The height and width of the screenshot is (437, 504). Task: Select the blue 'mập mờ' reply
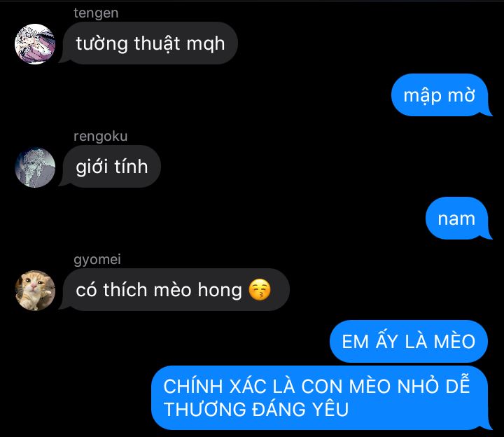(x=440, y=95)
